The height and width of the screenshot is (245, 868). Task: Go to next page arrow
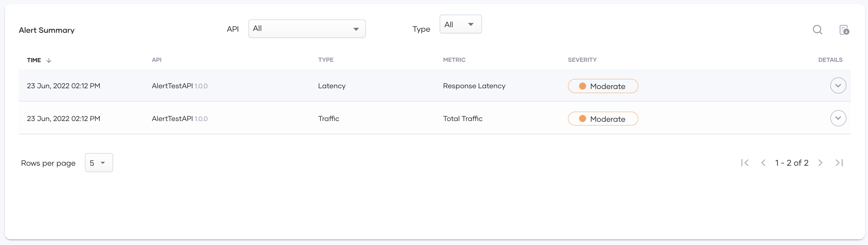tap(820, 163)
